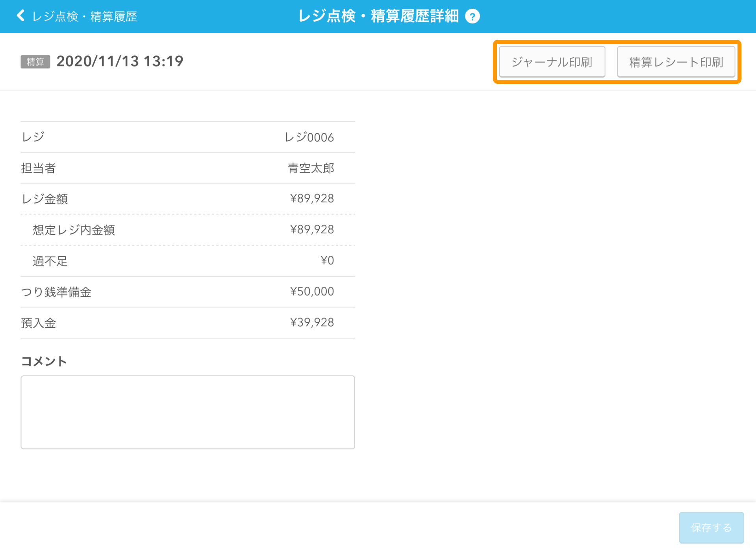Click the 担当者 row label
Screen dimensions: 756x551
coord(38,168)
